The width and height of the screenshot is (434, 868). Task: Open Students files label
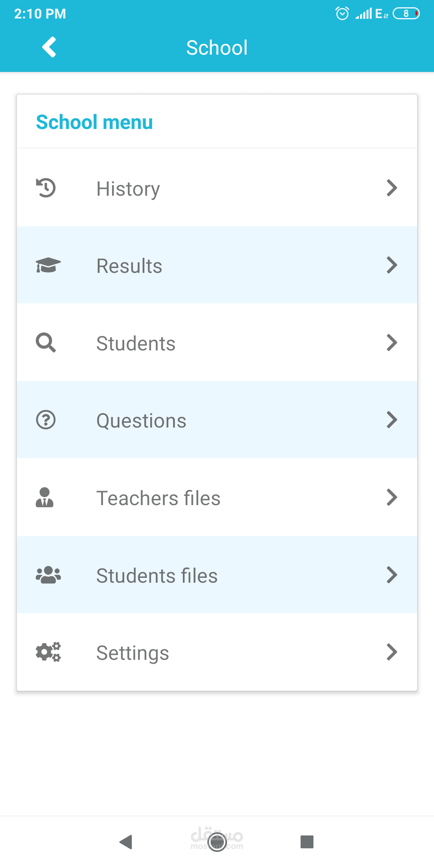[x=157, y=576]
